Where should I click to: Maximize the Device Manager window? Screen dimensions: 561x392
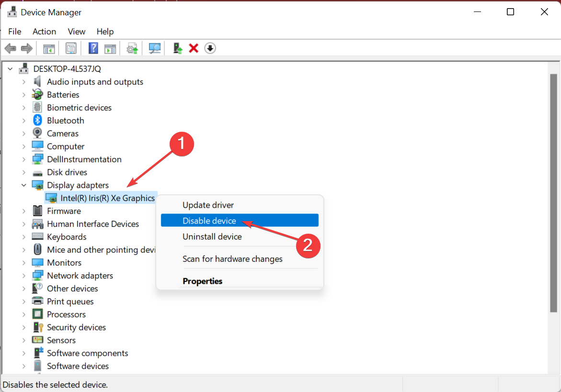[x=511, y=12]
